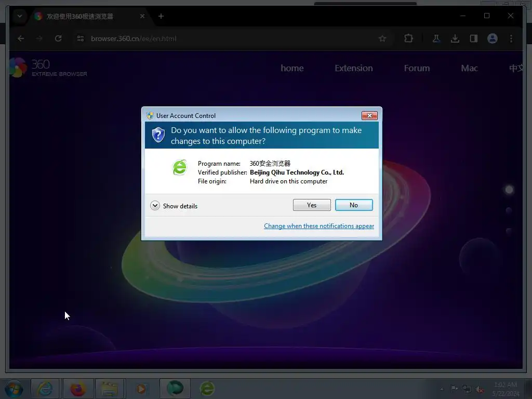Close the 360 browser welcome tab

point(142,16)
